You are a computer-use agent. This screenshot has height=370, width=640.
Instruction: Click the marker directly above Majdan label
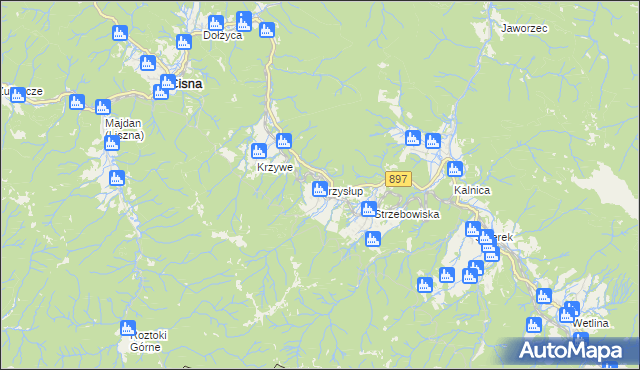(103, 107)
